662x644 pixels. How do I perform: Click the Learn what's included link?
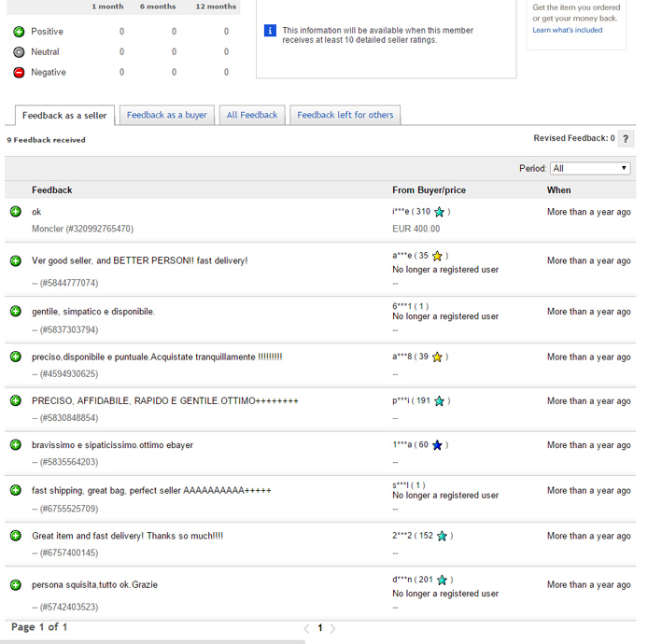pyautogui.click(x=567, y=30)
